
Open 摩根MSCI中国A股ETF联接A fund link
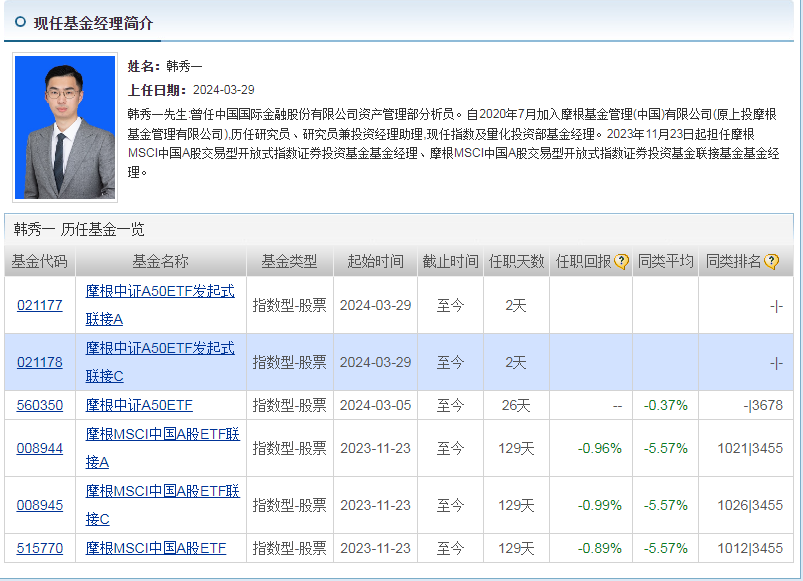pos(162,448)
